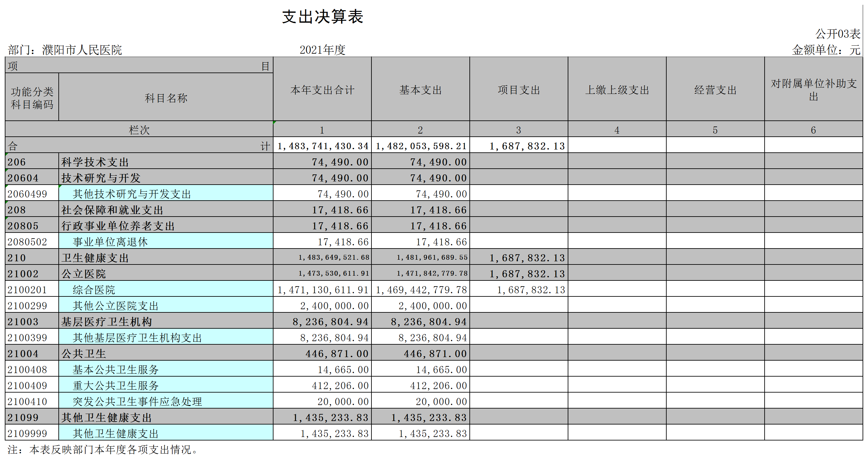
Task: Select the 部门：濮阳市人民医院 text
Action: 65,50
